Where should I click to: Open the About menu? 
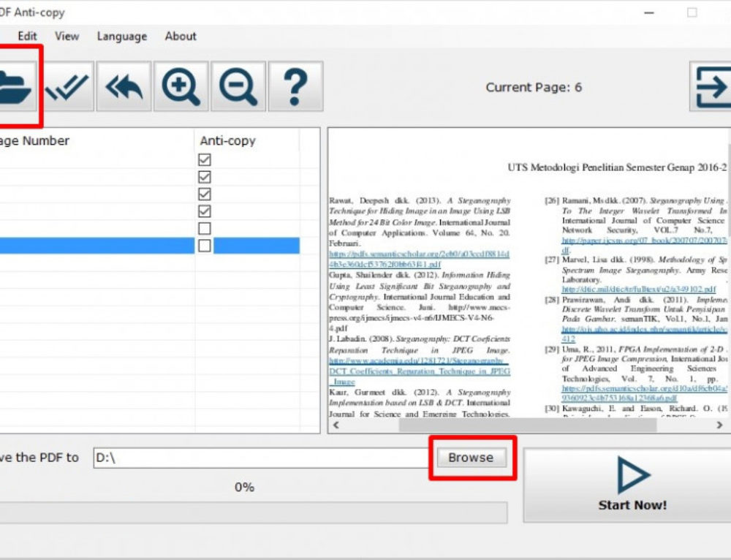[180, 36]
